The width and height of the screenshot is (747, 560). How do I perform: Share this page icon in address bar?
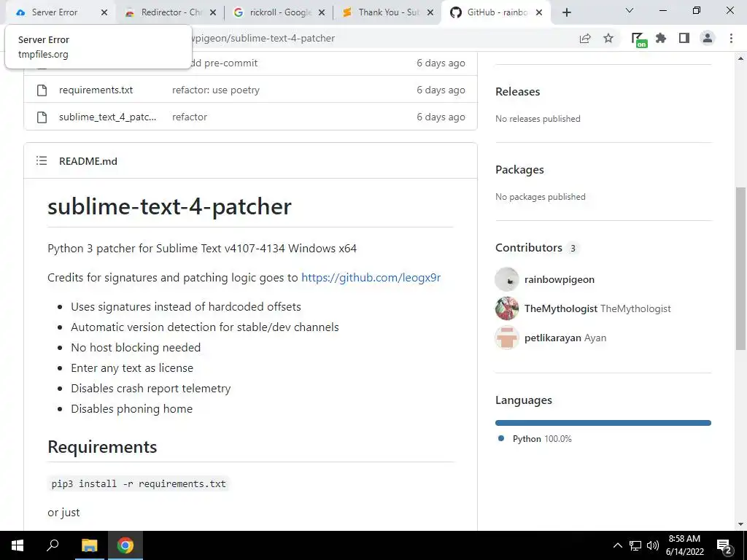(x=585, y=39)
